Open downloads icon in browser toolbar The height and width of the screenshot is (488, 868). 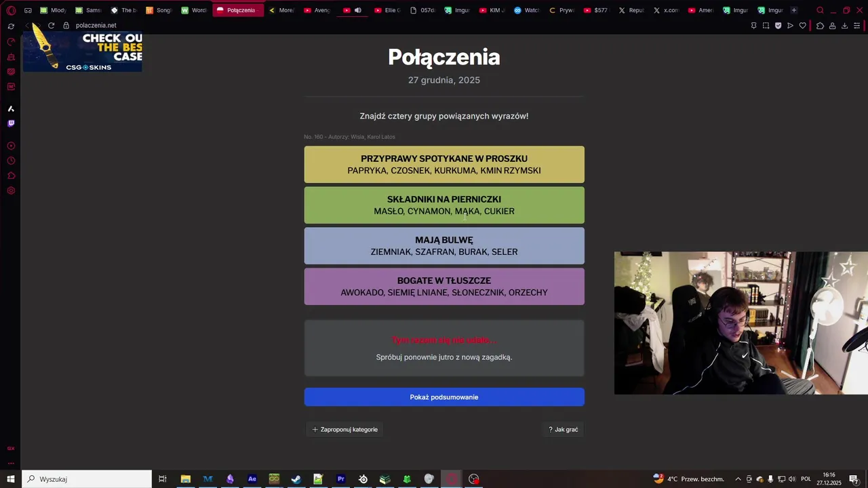(x=845, y=26)
